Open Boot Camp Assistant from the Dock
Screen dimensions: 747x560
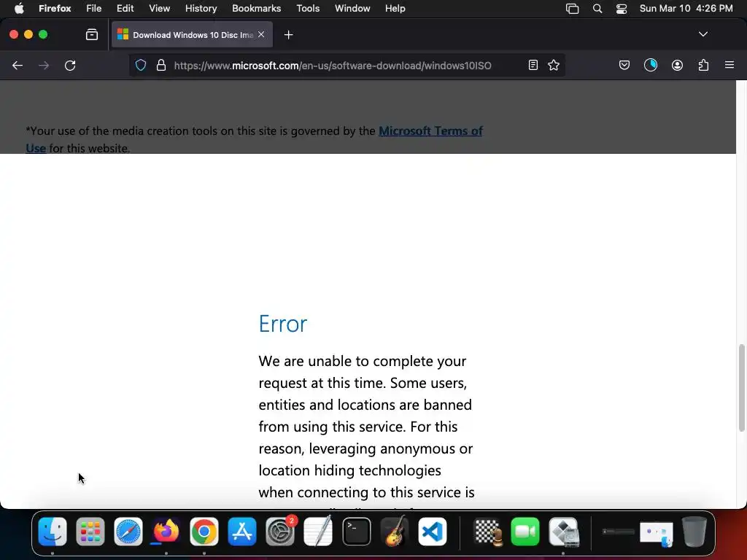(564, 532)
